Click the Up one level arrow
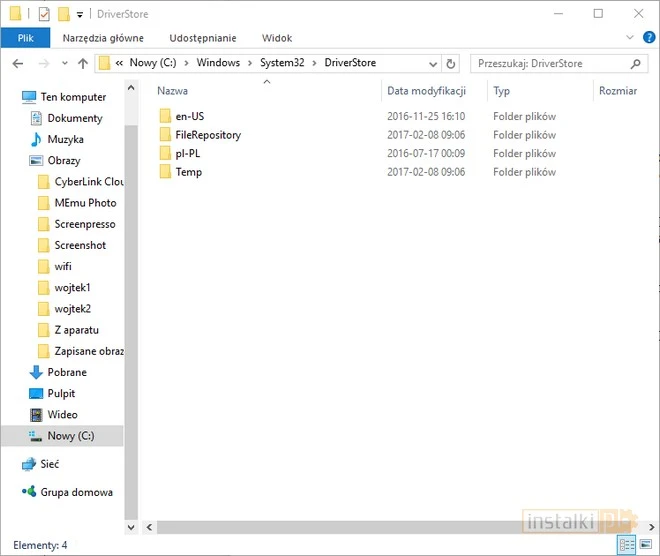Image resolution: width=660 pixels, height=556 pixels. click(82, 63)
